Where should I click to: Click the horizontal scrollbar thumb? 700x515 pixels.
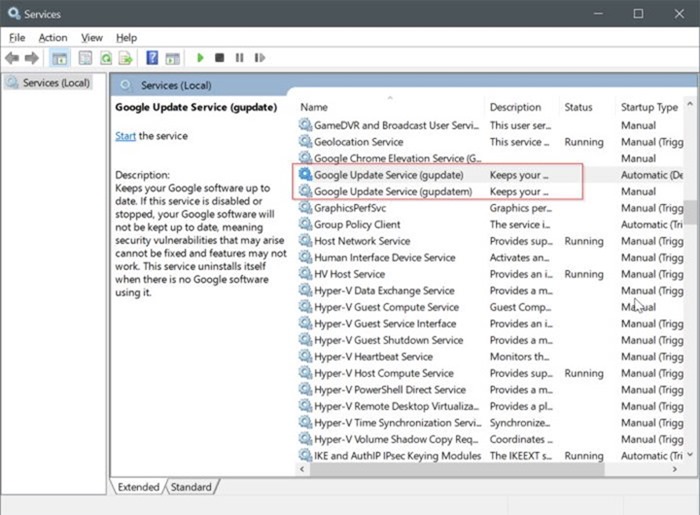pos(457,469)
